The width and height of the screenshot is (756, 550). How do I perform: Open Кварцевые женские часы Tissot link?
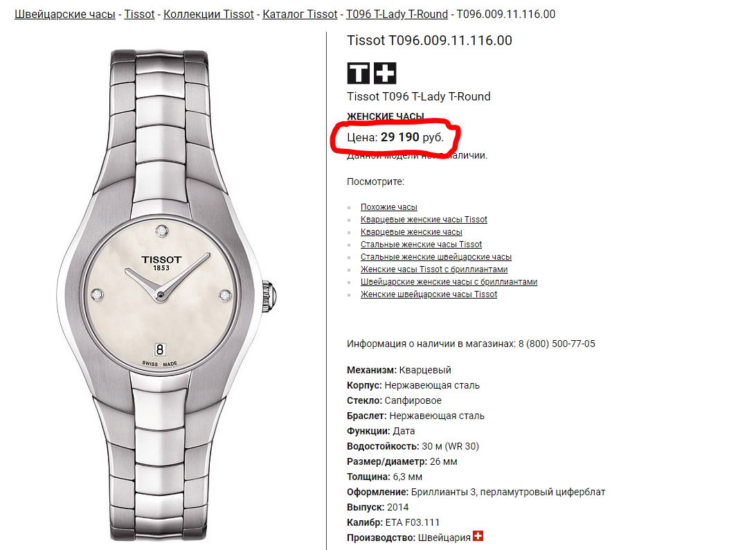(x=424, y=220)
